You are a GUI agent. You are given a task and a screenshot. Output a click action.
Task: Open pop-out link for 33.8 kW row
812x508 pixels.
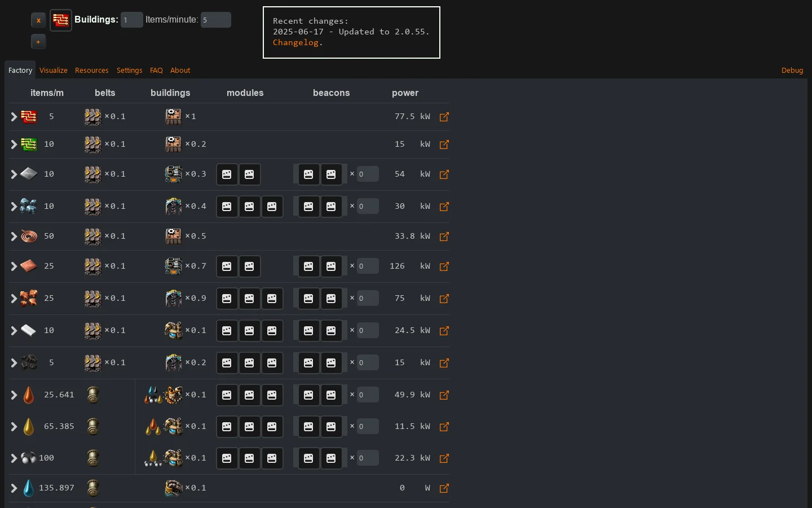444,237
